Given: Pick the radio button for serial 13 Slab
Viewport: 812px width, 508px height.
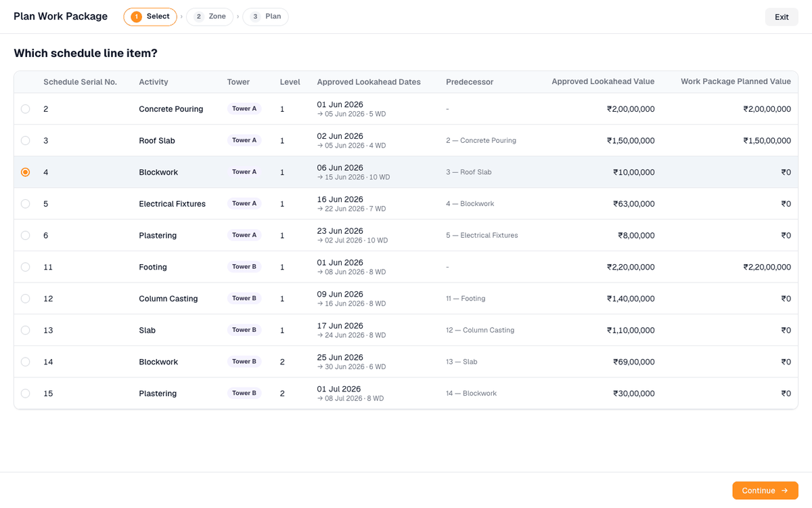Looking at the screenshot, I should point(25,331).
